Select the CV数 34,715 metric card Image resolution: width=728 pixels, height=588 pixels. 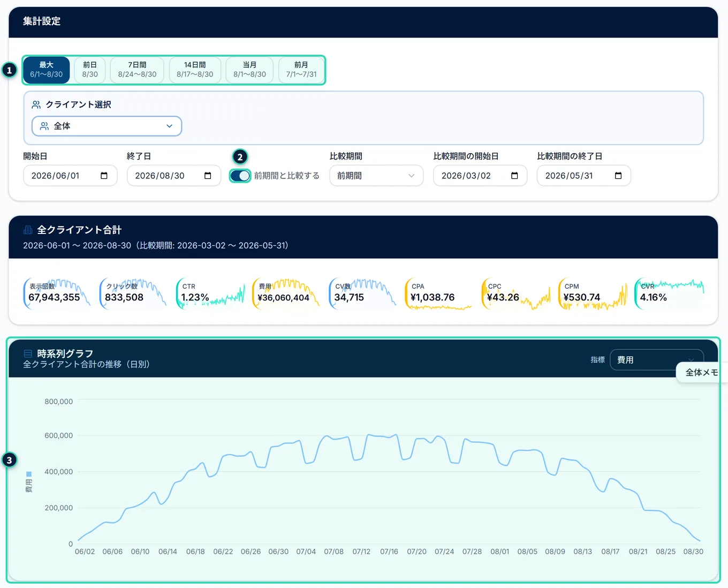362,293
